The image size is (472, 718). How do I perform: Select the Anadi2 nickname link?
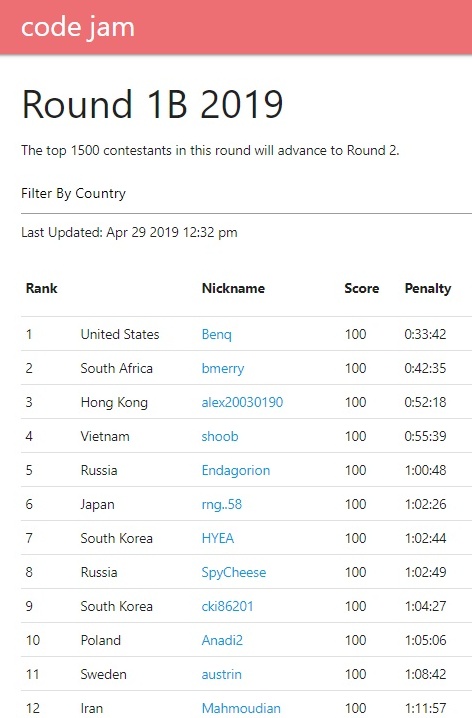[x=222, y=640]
